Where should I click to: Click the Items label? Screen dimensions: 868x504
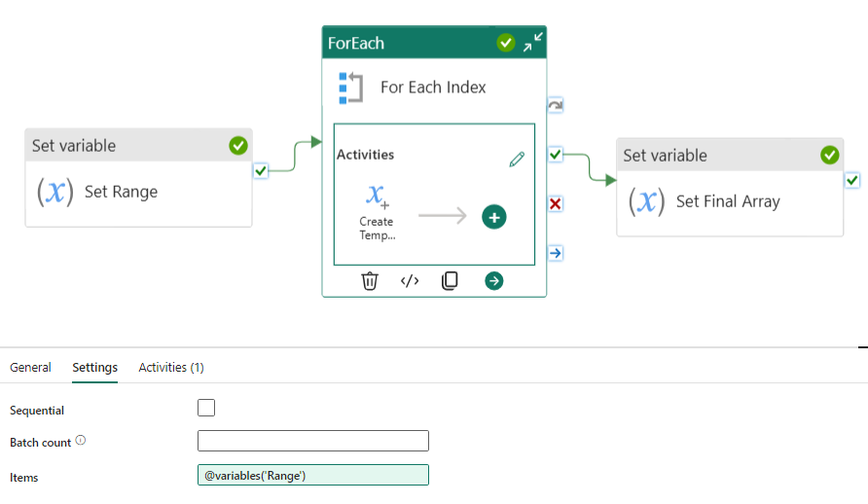point(23,478)
